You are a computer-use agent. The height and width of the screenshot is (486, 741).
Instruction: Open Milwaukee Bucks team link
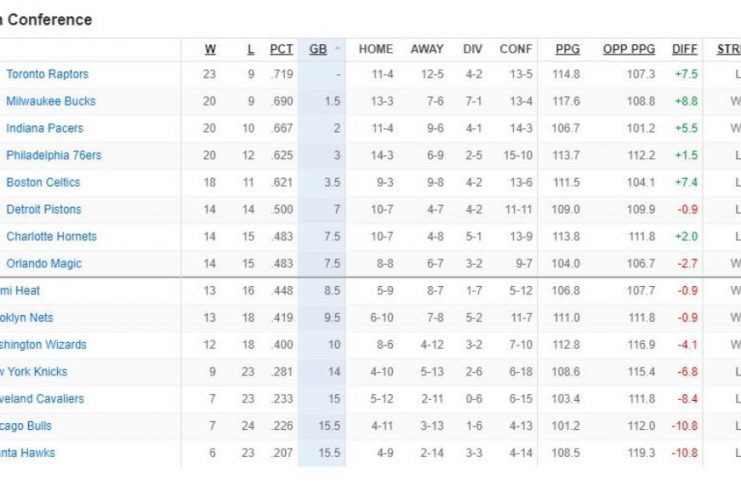click(51, 101)
